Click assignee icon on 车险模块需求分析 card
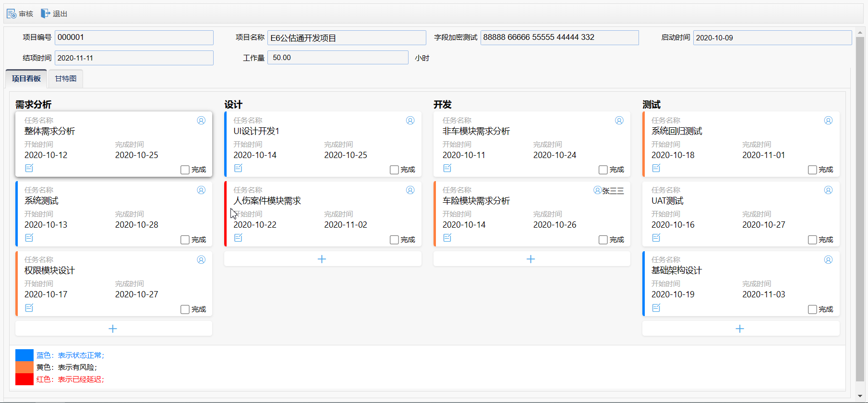The height and width of the screenshot is (403, 868). (x=597, y=190)
